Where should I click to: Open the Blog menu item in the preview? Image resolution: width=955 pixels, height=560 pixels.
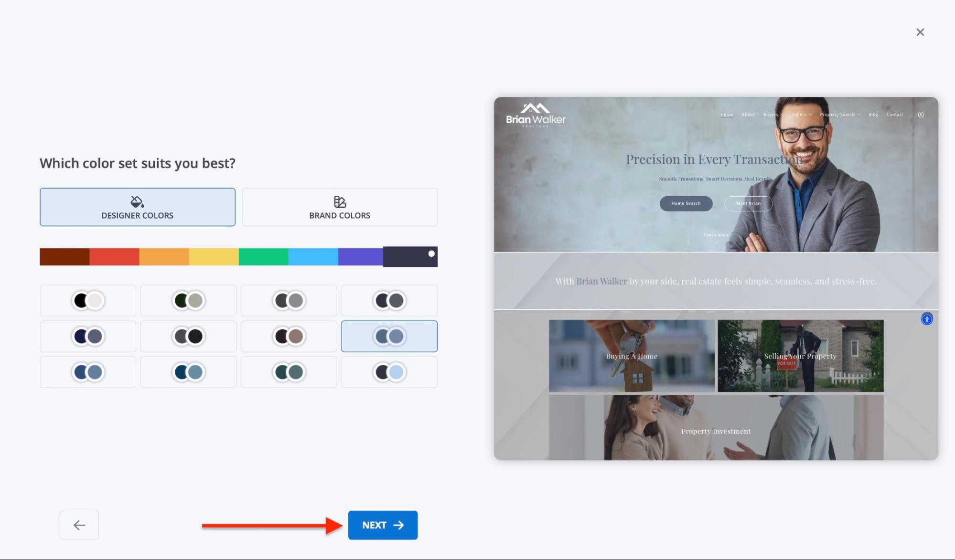[x=873, y=115]
